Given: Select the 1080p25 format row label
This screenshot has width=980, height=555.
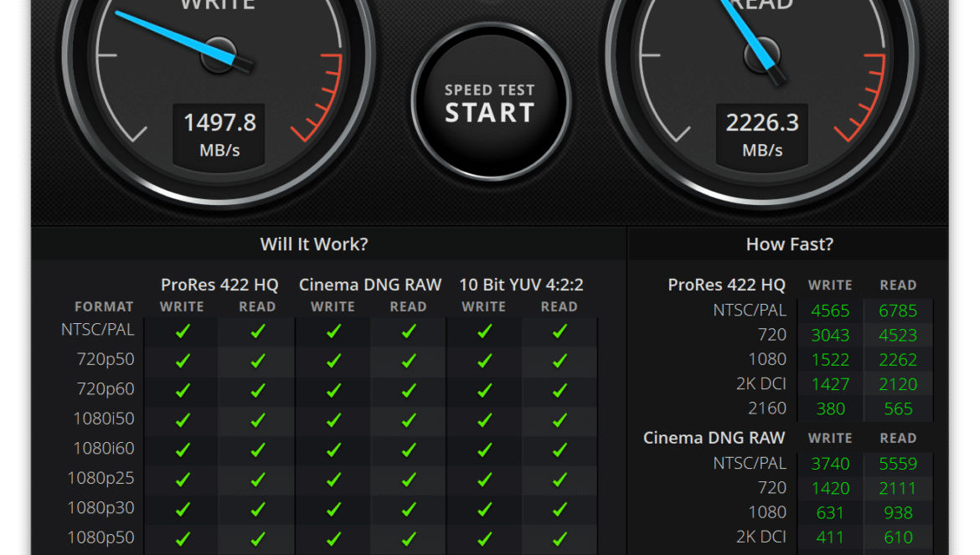Looking at the screenshot, I should pos(101,478).
